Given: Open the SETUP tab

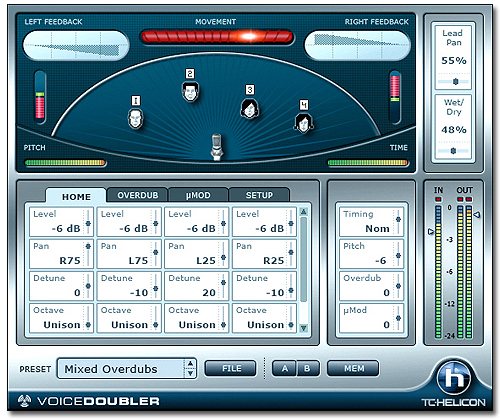Looking at the screenshot, I should tap(259, 195).
